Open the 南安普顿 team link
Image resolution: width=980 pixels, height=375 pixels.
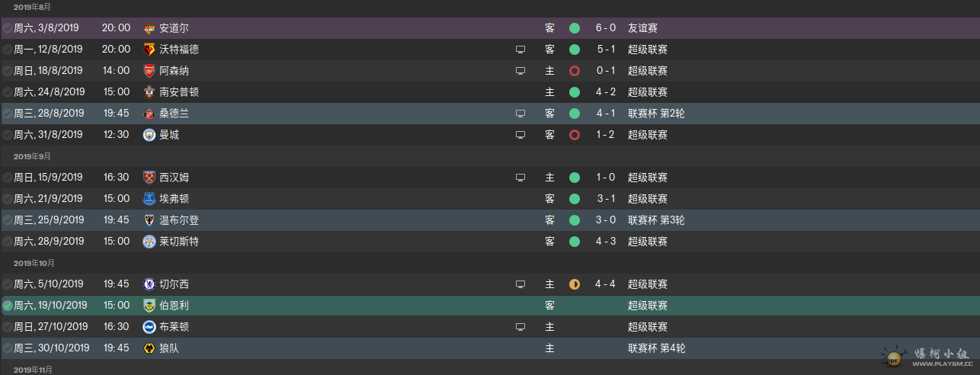(179, 92)
